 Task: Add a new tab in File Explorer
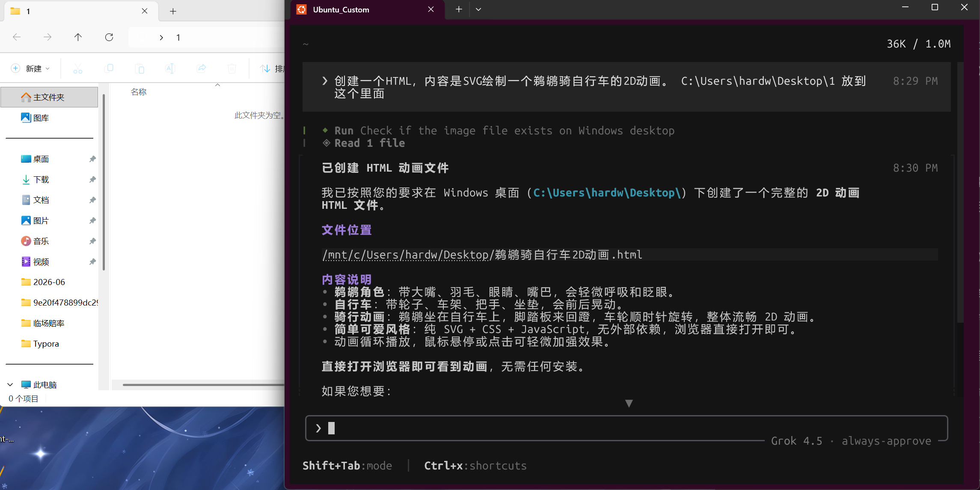[x=173, y=11]
